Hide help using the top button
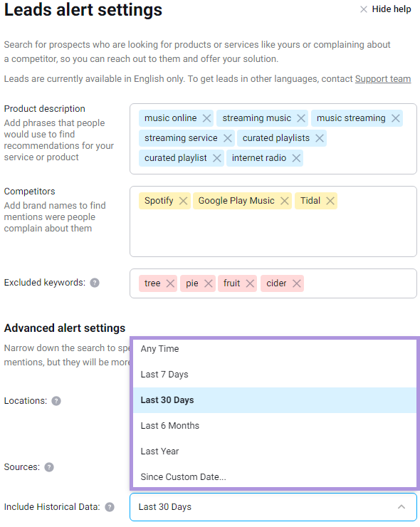The height and width of the screenshot is (527, 420). coord(386,9)
